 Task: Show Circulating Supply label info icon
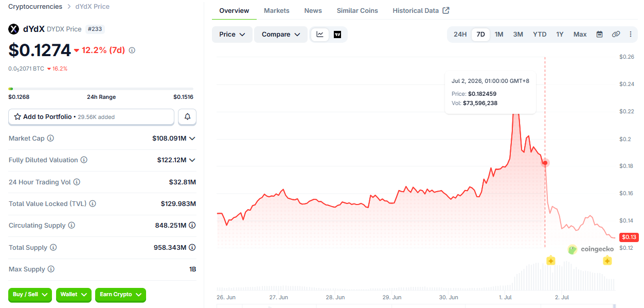(x=71, y=226)
